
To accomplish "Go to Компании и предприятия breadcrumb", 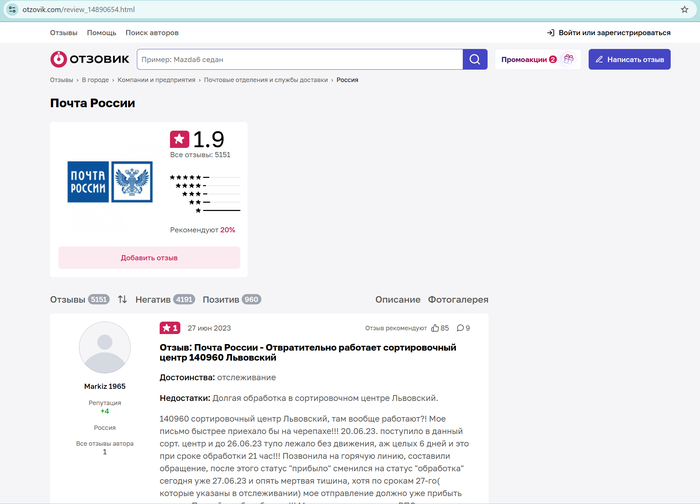I will [156, 80].
